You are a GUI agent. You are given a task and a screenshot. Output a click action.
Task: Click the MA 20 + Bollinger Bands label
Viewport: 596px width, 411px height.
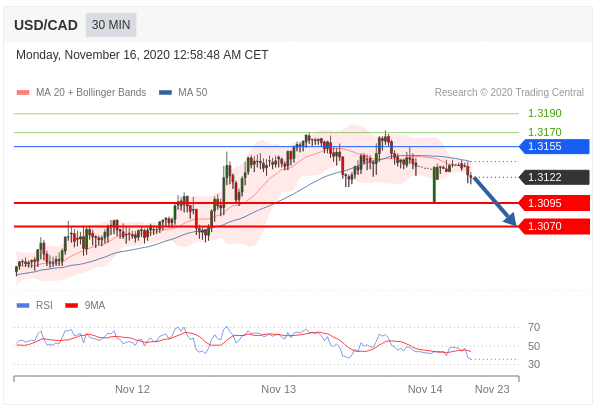coord(91,92)
